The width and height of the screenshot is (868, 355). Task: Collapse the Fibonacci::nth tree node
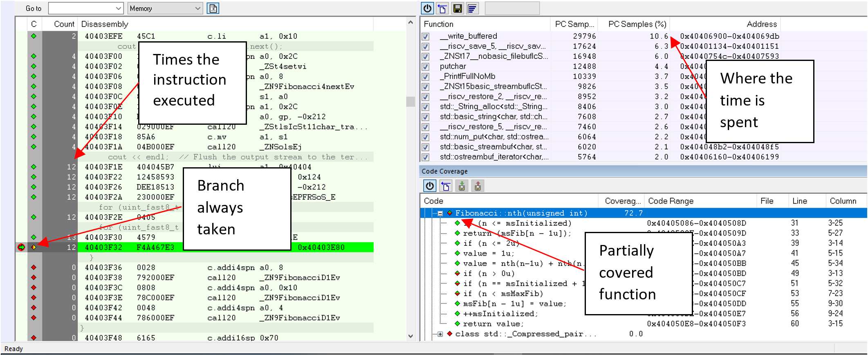pyautogui.click(x=440, y=213)
